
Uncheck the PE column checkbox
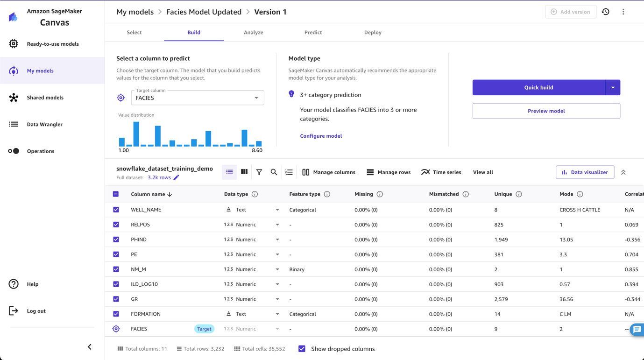pyautogui.click(x=116, y=254)
